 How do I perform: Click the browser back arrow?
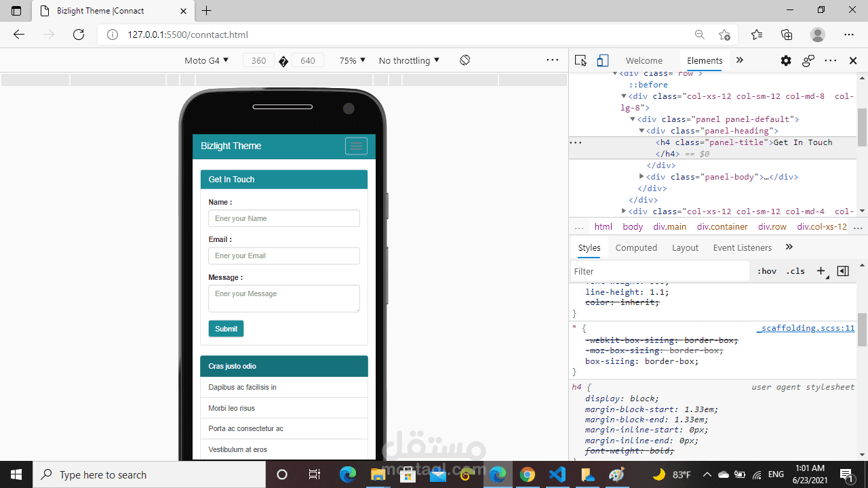(18, 35)
